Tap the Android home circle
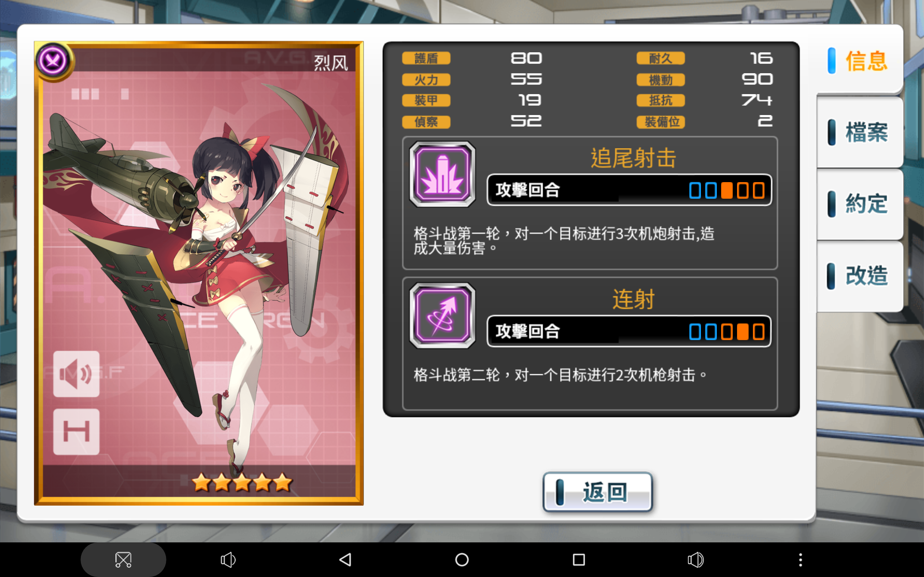The image size is (924, 577). point(462,560)
